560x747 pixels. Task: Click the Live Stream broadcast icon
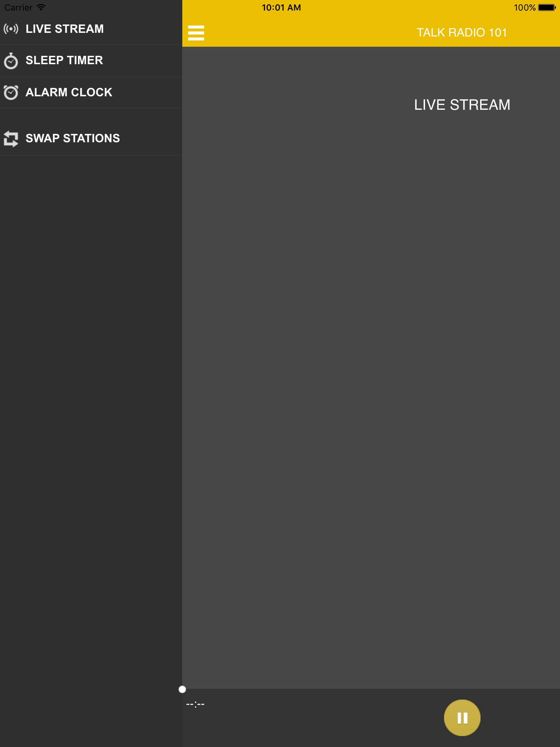tap(11, 29)
